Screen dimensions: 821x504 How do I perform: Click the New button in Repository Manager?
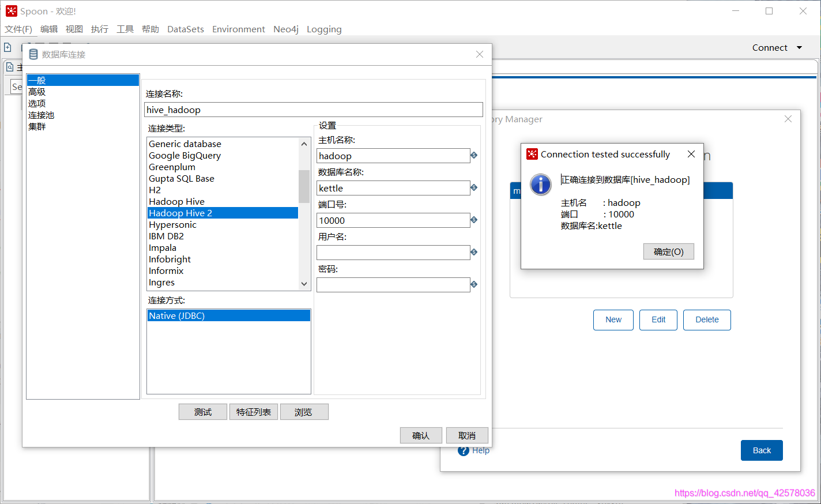click(x=613, y=320)
